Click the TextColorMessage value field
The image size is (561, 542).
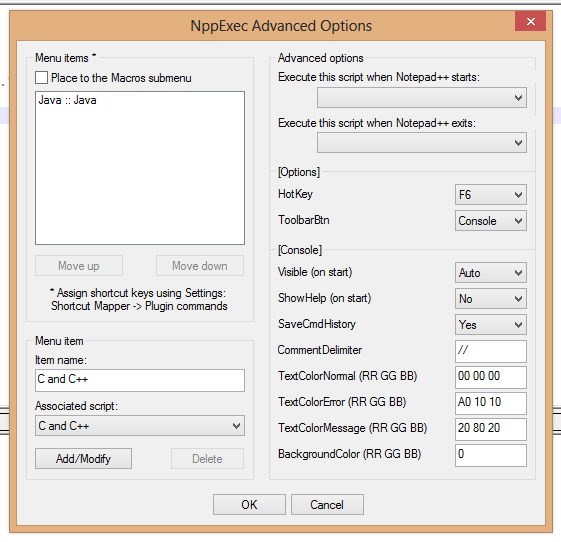click(x=491, y=429)
